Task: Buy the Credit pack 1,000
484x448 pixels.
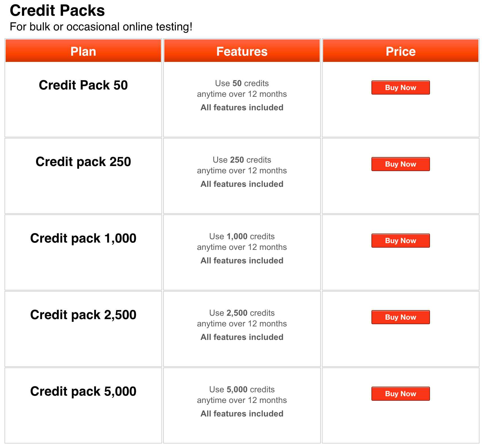Action: point(400,241)
